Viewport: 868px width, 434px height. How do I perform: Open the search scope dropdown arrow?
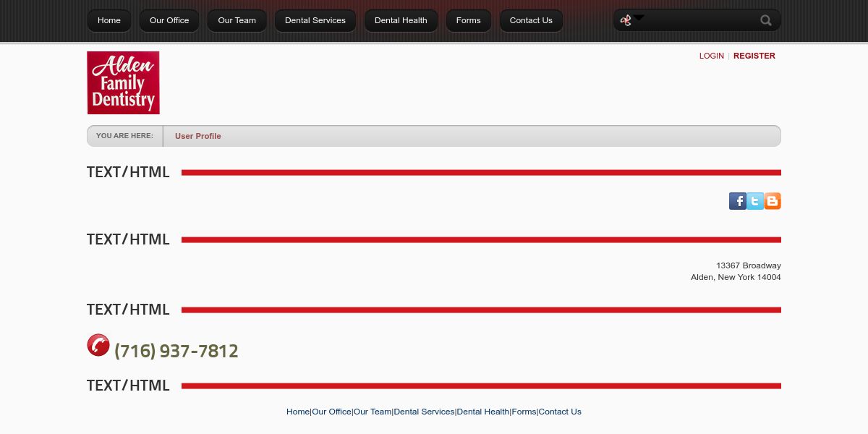point(639,17)
